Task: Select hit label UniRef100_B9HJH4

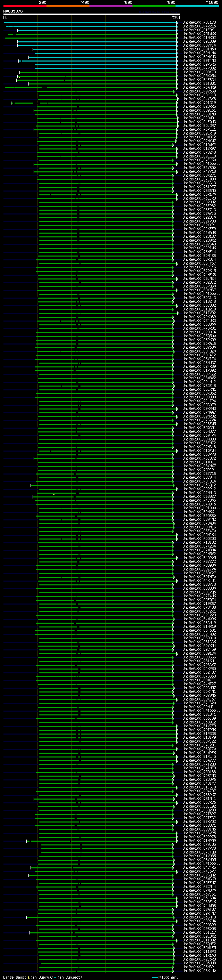Action: 199,53
